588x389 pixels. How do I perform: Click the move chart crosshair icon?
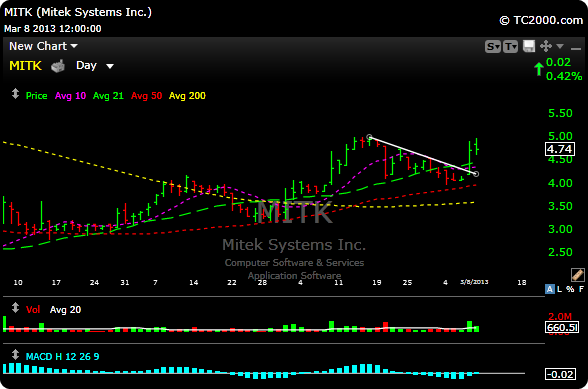546,46
